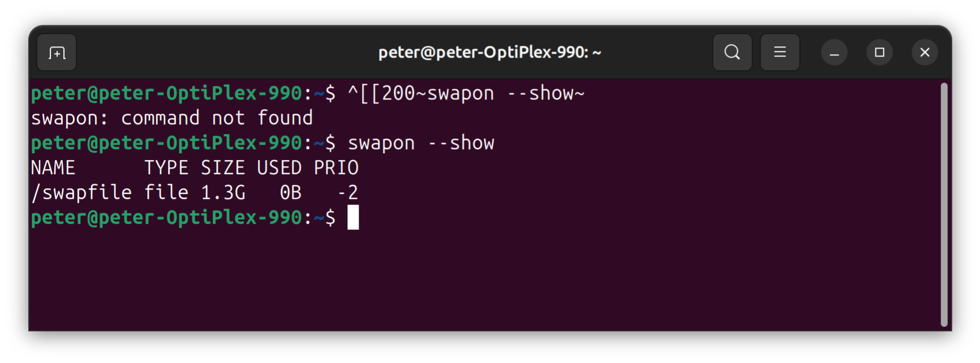This screenshot has height=363, width=980.
Task: Click the terminal vertical scrollbar
Action: click(x=944, y=204)
